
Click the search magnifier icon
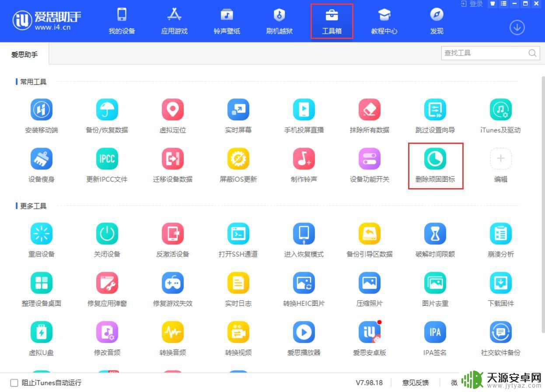click(x=532, y=53)
